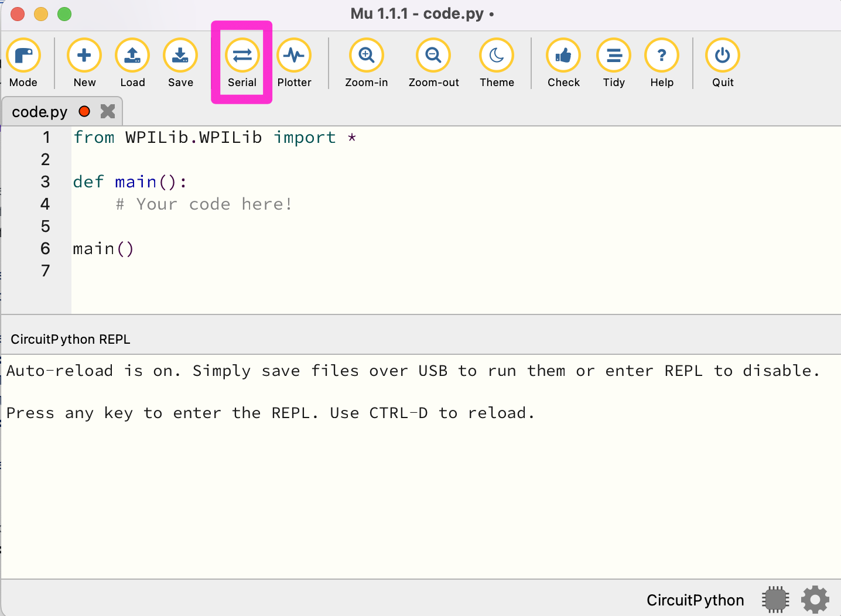Load a file from disk

coord(132,63)
